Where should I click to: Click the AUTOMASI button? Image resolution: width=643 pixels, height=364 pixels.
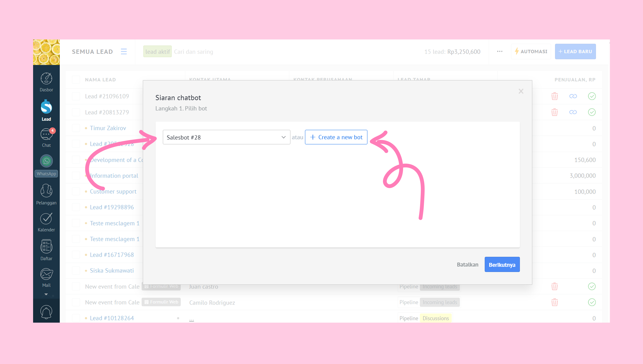pos(531,52)
